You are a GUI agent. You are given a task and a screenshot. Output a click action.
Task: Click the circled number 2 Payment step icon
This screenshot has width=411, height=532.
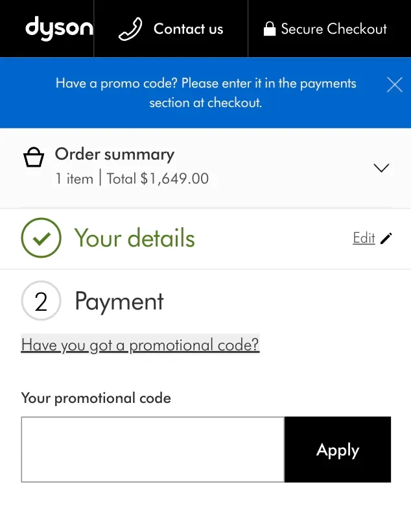coord(41,300)
